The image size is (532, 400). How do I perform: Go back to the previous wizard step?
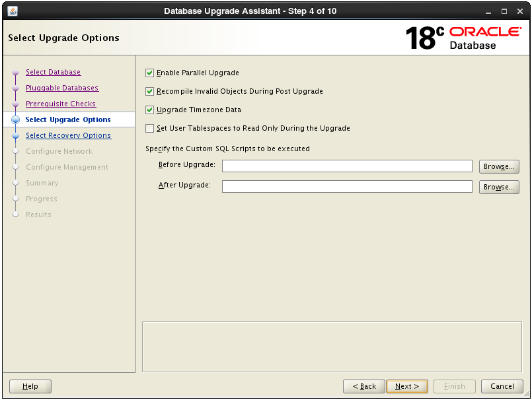pos(364,386)
